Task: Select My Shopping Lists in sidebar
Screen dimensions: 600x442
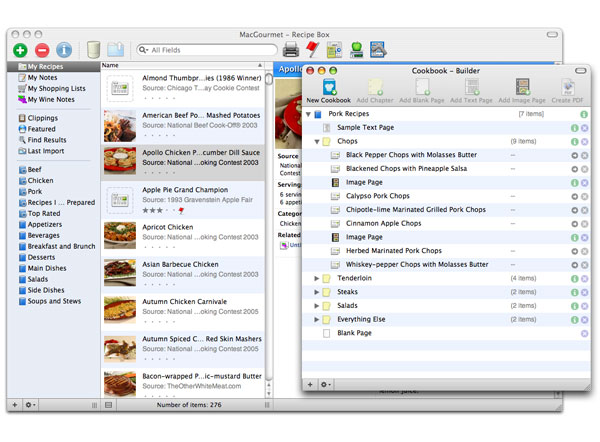Action: click(52, 88)
